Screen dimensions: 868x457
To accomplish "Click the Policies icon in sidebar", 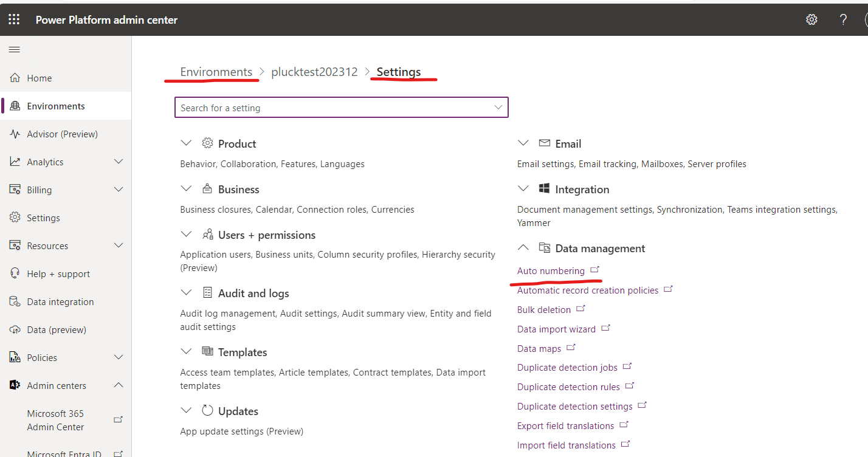I will tap(15, 357).
